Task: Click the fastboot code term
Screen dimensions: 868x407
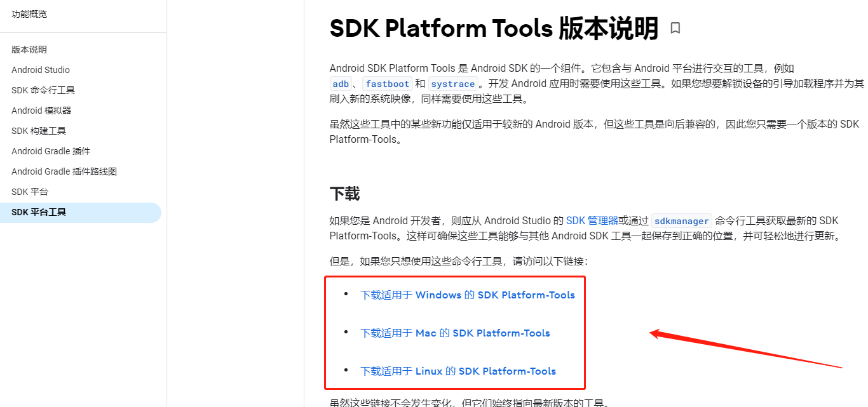Action: coord(388,84)
